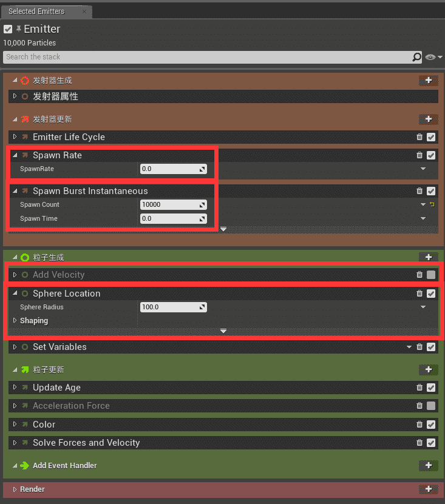445x504 pixels.
Task: Delete the Color module with trash icon
Action: point(420,425)
